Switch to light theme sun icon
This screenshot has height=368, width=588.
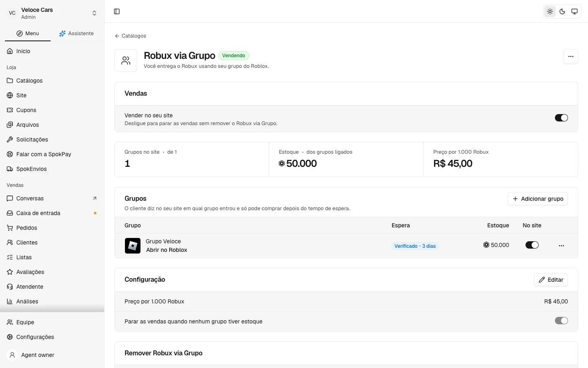click(x=550, y=11)
